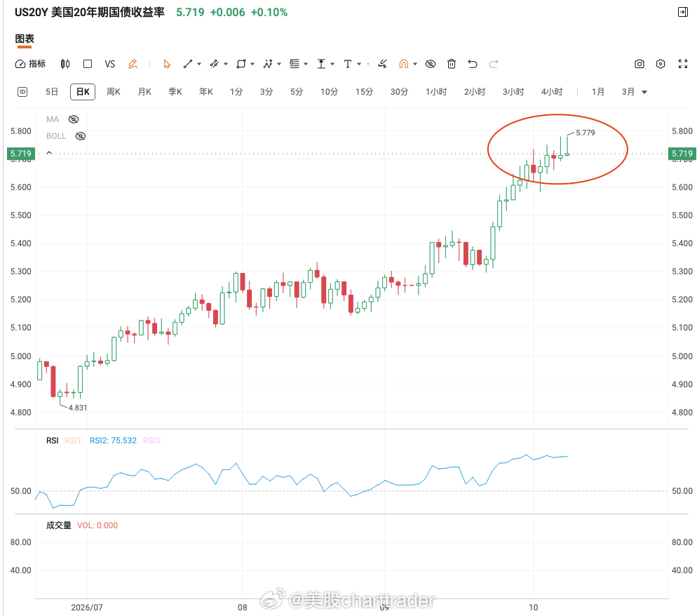The width and height of the screenshot is (697, 616).
Task: Select the wave pattern drawing tool
Action: (x=268, y=64)
